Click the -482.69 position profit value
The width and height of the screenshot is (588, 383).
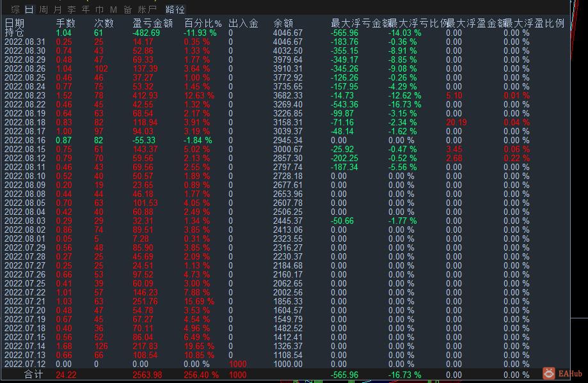pyautogui.click(x=147, y=33)
